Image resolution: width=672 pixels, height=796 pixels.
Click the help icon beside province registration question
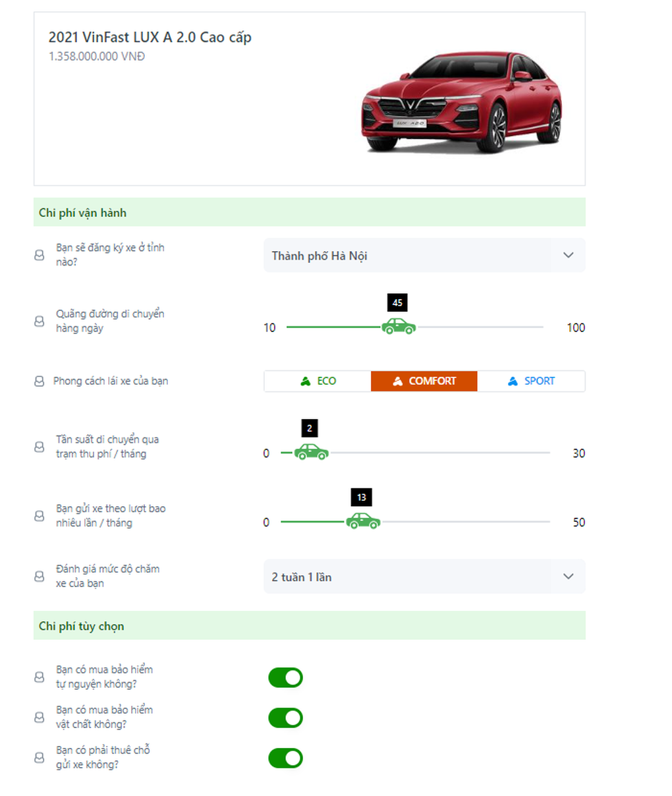[40, 255]
